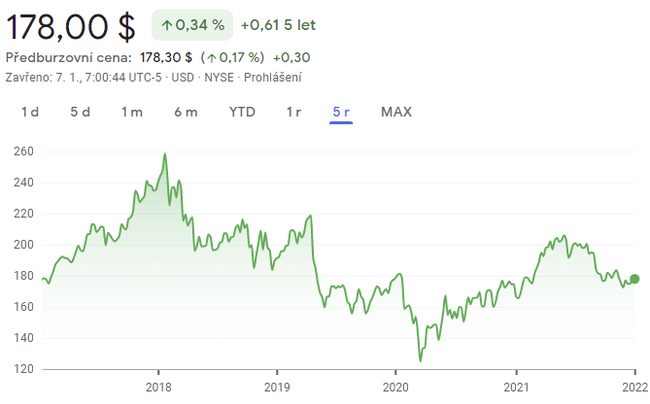This screenshot has height=404, width=650.
Task: Click the up arrow in the change badge
Action: tap(166, 24)
